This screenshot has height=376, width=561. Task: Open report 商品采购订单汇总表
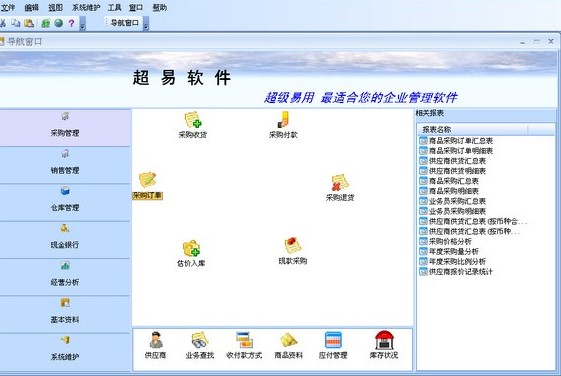point(456,141)
